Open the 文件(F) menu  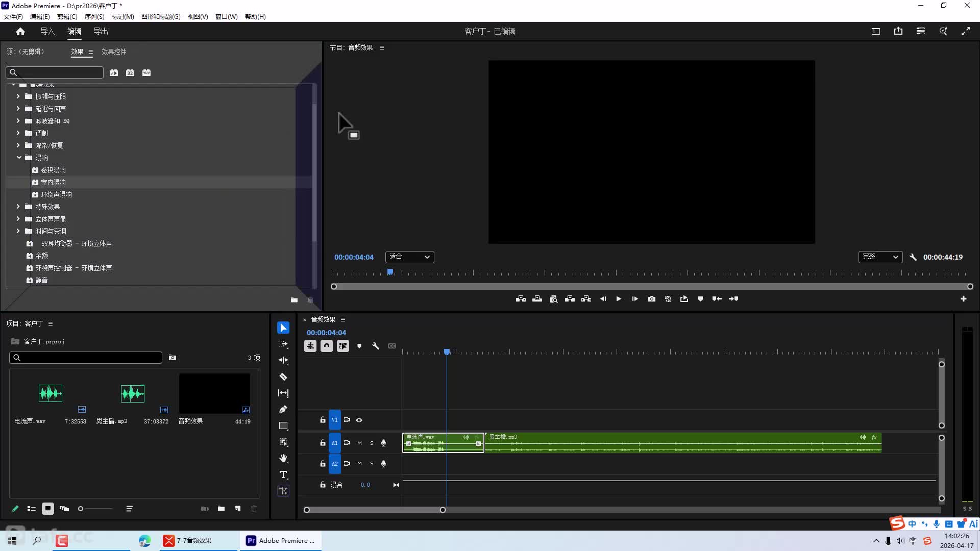click(13, 17)
